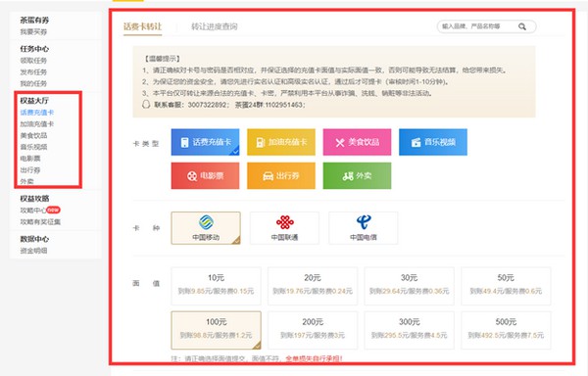Viewport: 588px width, 376px height.
Task: Focus the brand/product name search field
Action: [x=486, y=26]
